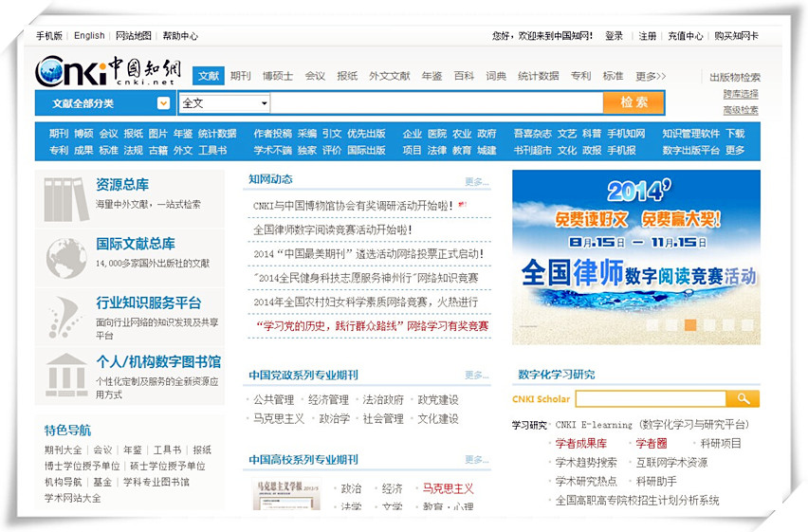Select the 博硕士 search tab

(278, 76)
